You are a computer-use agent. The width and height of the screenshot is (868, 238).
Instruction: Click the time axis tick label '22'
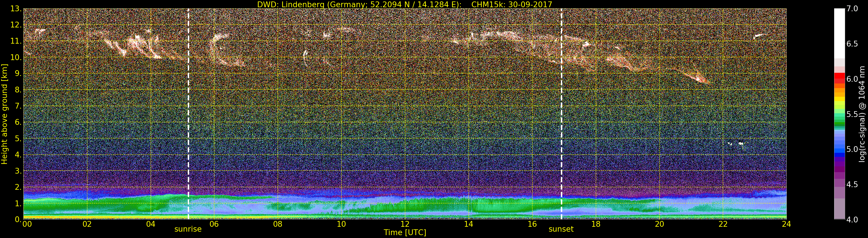pos(723,224)
